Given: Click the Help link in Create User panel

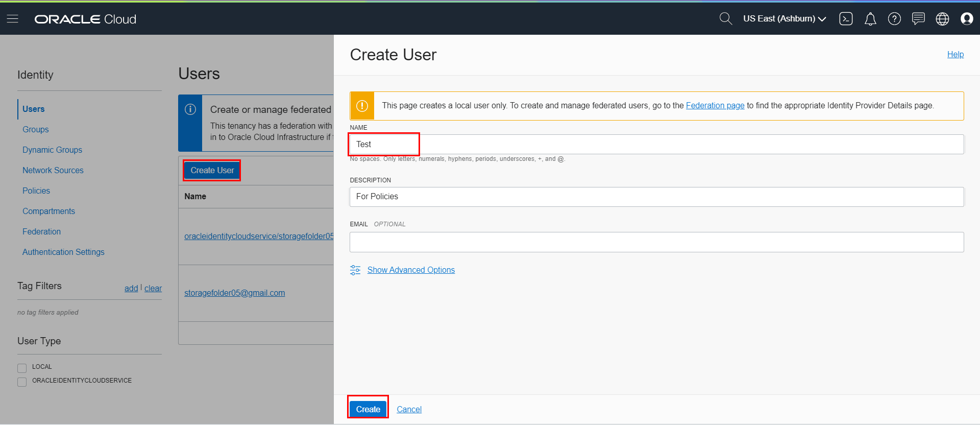Looking at the screenshot, I should click(955, 54).
